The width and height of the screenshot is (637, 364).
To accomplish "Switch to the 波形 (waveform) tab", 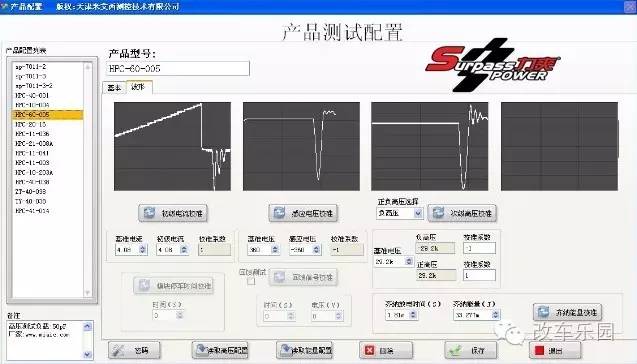I will 139,87.
